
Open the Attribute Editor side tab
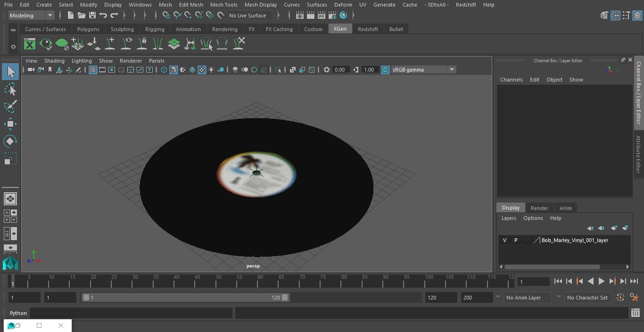click(638, 154)
